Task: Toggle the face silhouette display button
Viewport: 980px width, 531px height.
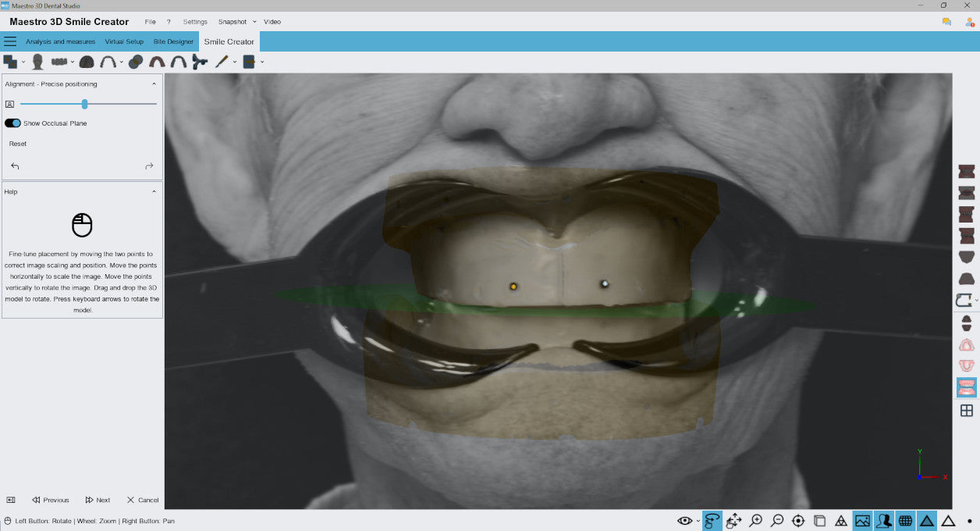Action: 884,521
